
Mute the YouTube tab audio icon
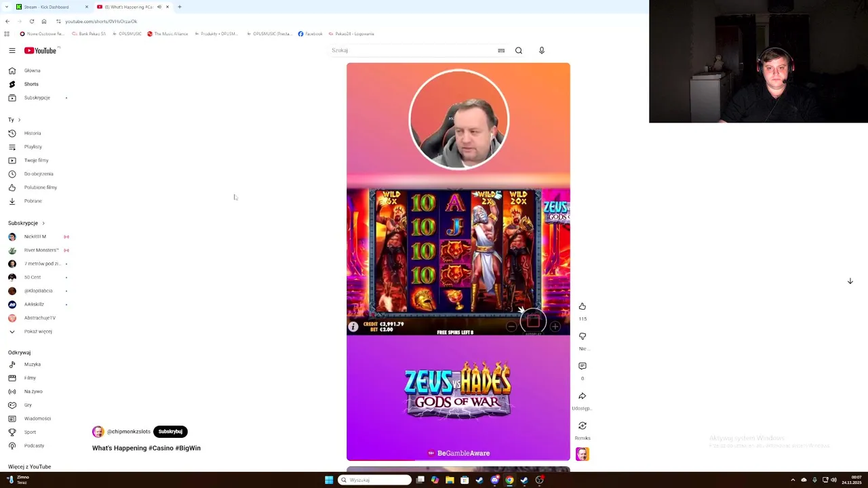click(x=159, y=7)
